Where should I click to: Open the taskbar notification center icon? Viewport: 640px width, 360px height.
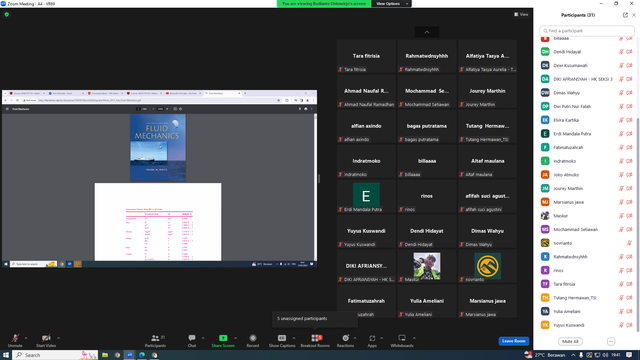coord(629,355)
